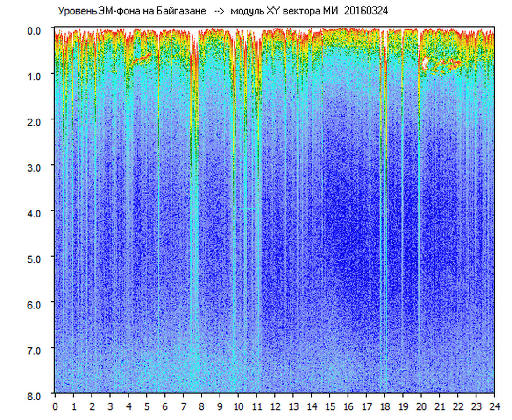512x420 pixels.
Task: Click the hour 7 tick label
Action: point(183,406)
